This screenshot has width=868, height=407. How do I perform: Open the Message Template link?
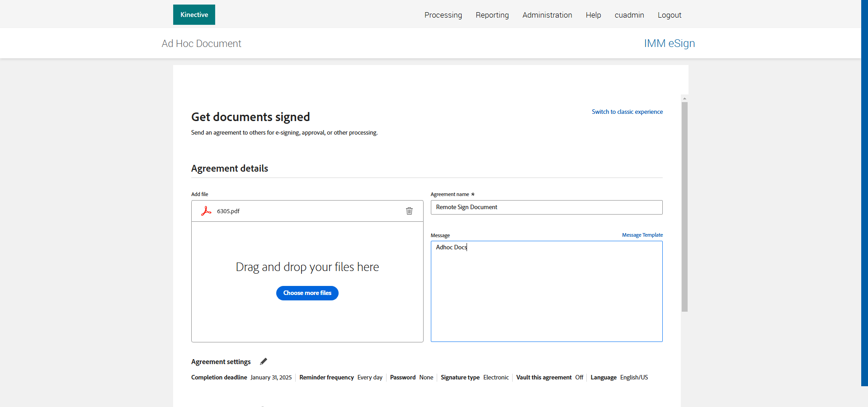click(642, 235)
